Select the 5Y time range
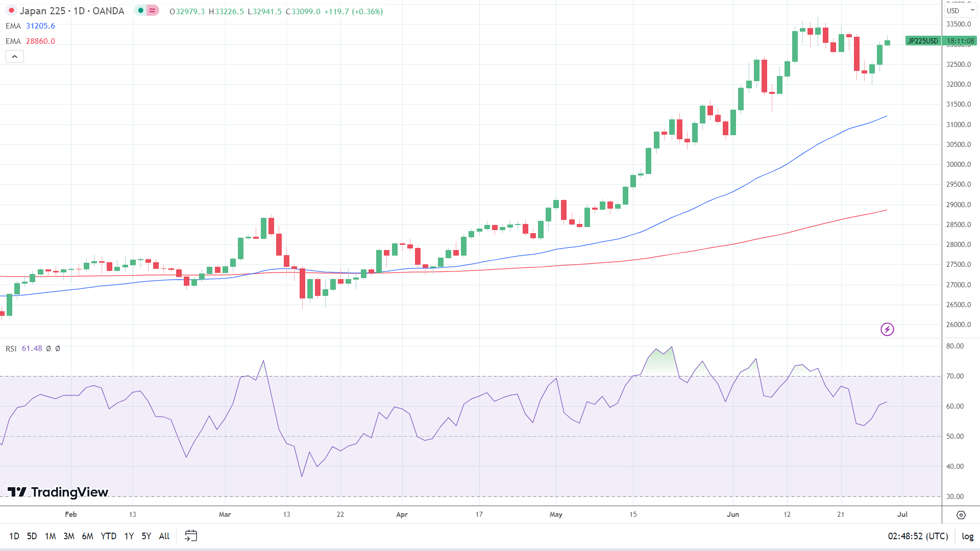This screenshot has width=980, height=551. click(146, 536)
